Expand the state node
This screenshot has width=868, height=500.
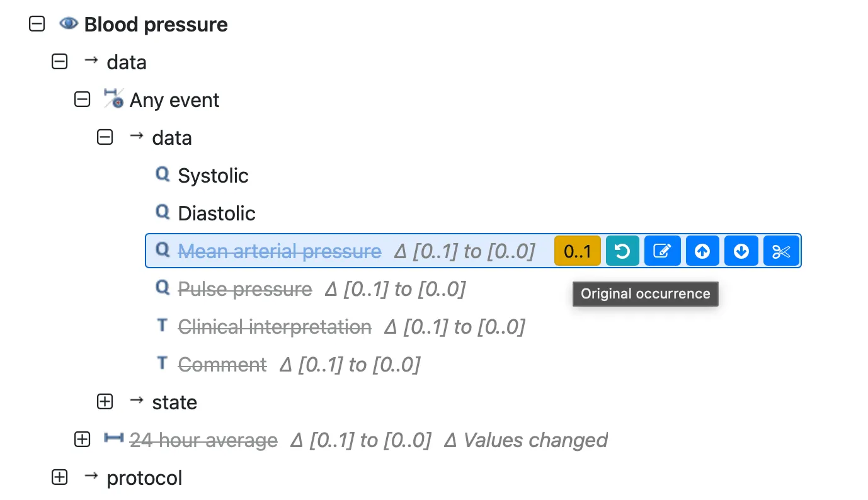(105, 401)
